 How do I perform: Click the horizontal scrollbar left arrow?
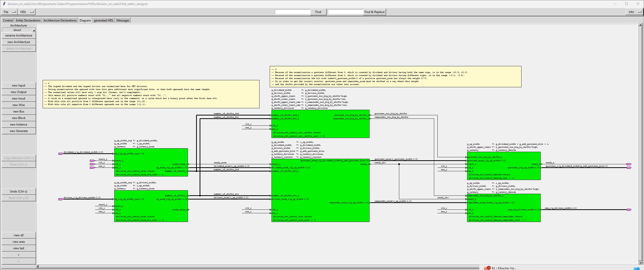pyautogui.click(x=37, y=266)
